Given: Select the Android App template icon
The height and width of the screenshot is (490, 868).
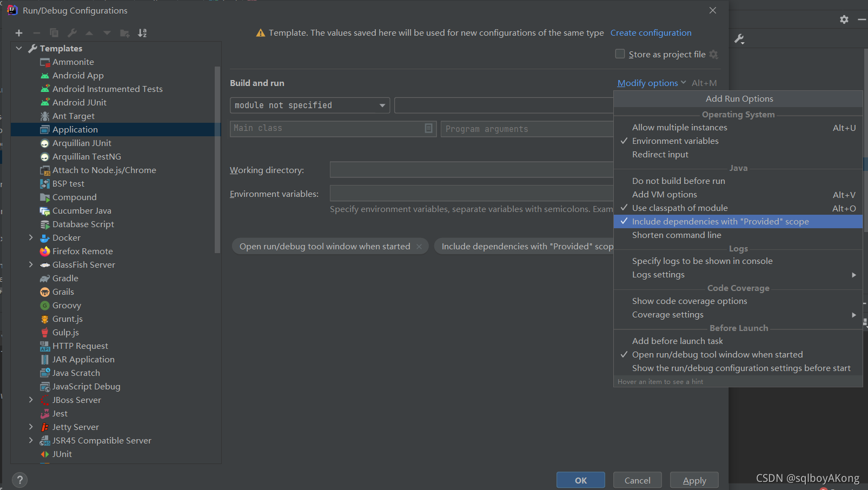Looking at the screenshot, I should [x=45, y=76].
